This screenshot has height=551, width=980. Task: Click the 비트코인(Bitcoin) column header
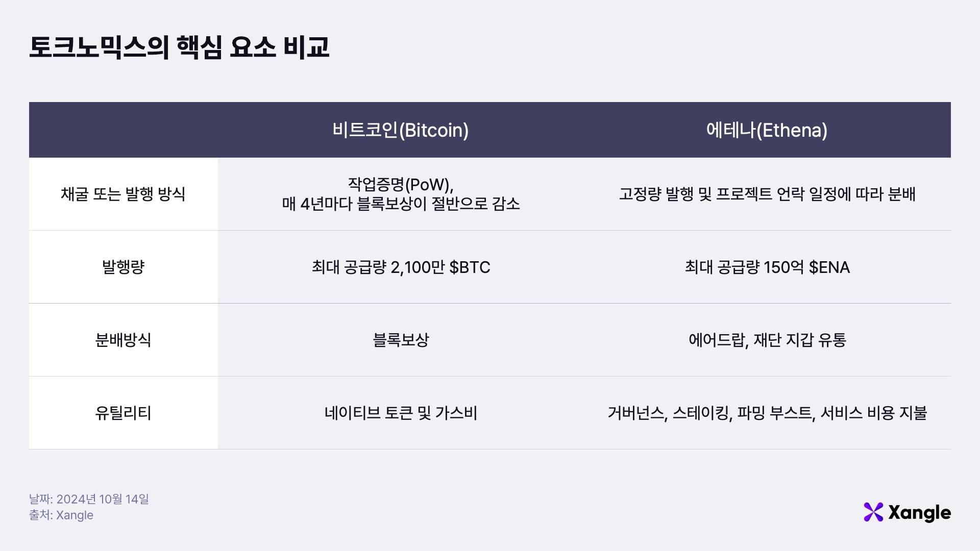400,130
